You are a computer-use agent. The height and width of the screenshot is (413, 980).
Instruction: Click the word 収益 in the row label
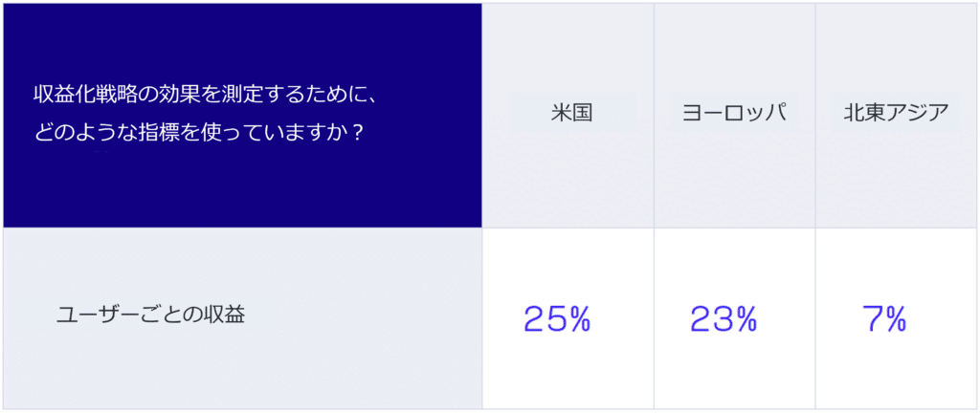(x=224, y=315)
